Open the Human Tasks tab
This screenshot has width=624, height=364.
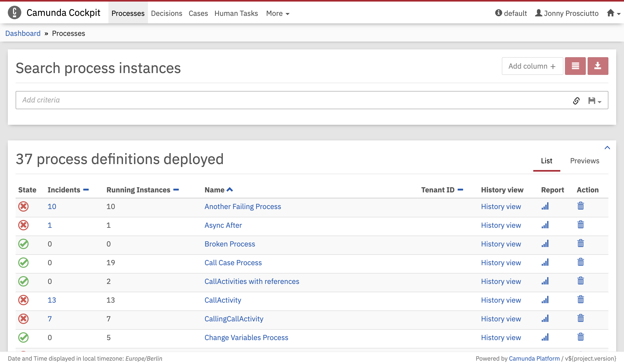pyautogui.click(x=236, y=13)
